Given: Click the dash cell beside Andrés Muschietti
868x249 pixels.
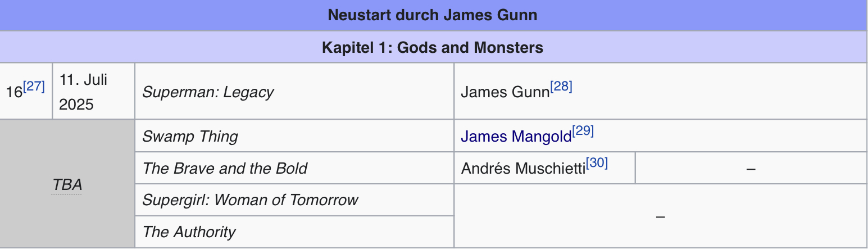Looking at the screenshot, I should pos(751,168).
